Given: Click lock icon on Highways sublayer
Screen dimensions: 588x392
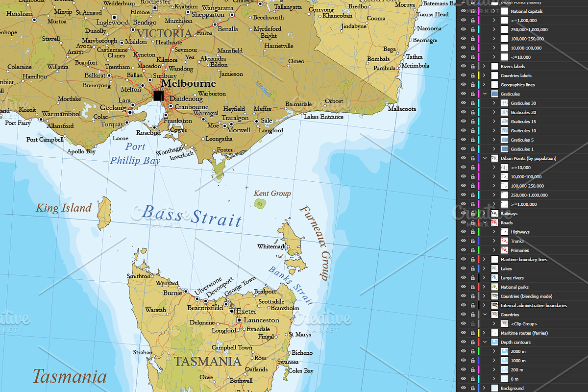Looking at the screenshot, I should click(x=472, y=232).
